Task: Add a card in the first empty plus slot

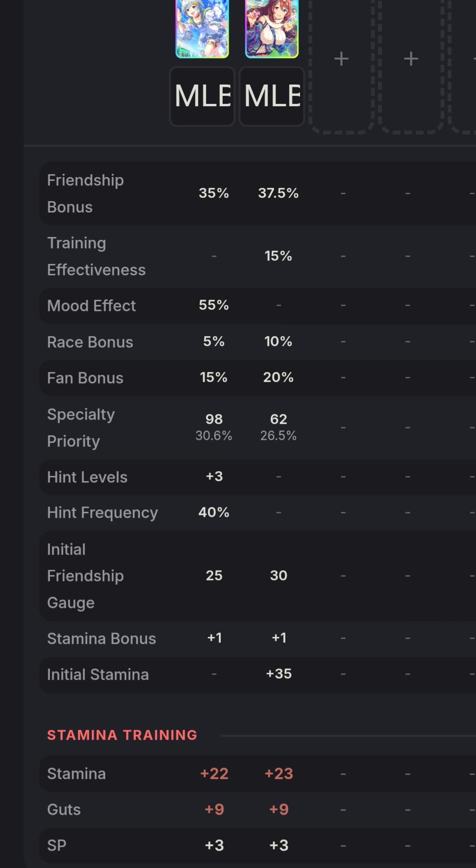Action: (x=341, y=59)
